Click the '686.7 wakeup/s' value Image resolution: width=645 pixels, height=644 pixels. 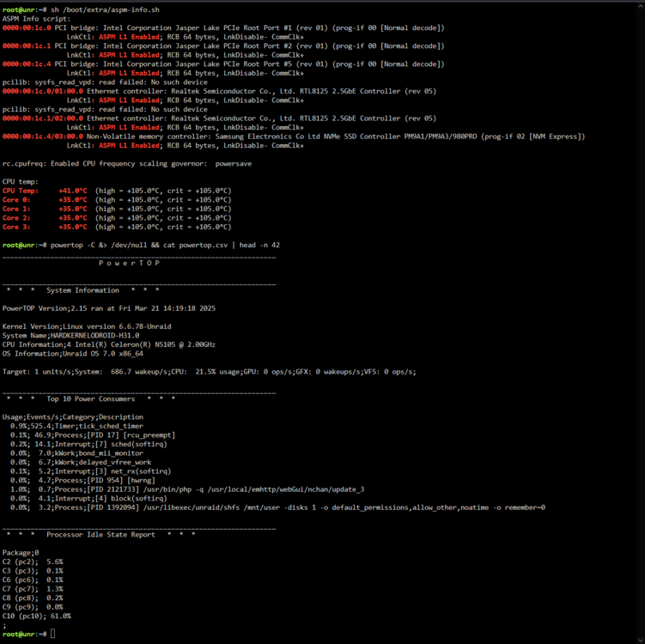pos(139,371)
